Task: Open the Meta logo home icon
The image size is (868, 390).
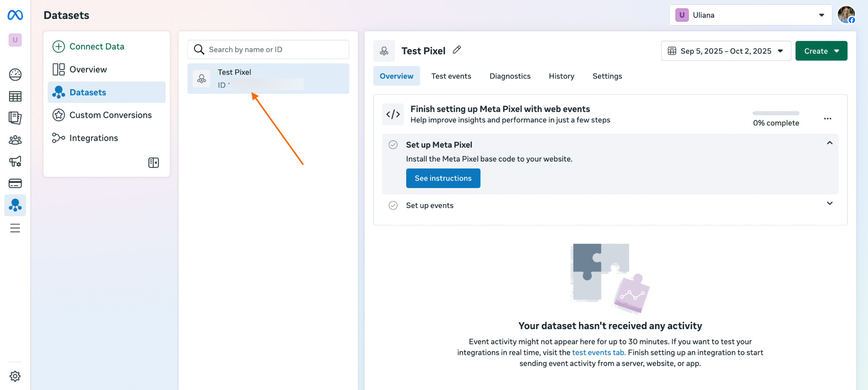Action: tap(15, 15)
